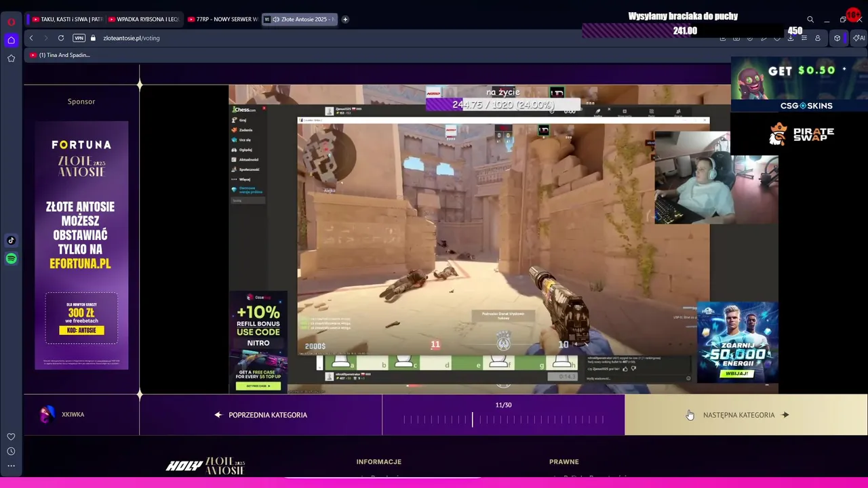Go to NASTĘPNA KATEGORIA

746,415
